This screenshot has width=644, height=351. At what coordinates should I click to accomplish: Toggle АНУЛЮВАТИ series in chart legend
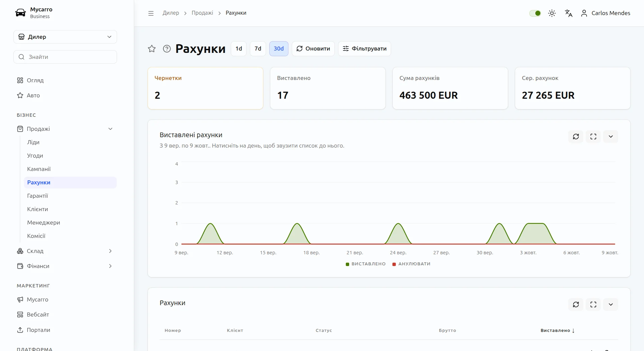[x=411, y=264]
